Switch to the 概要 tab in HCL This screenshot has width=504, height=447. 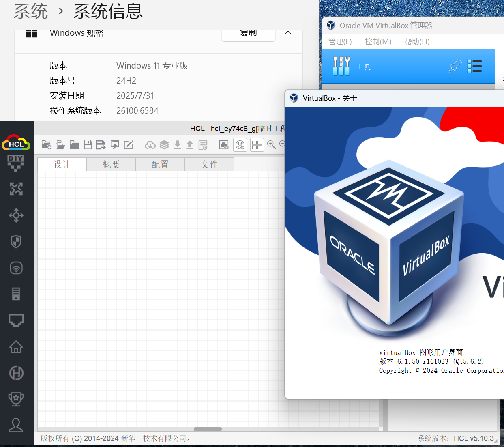[x=111, y=164]
